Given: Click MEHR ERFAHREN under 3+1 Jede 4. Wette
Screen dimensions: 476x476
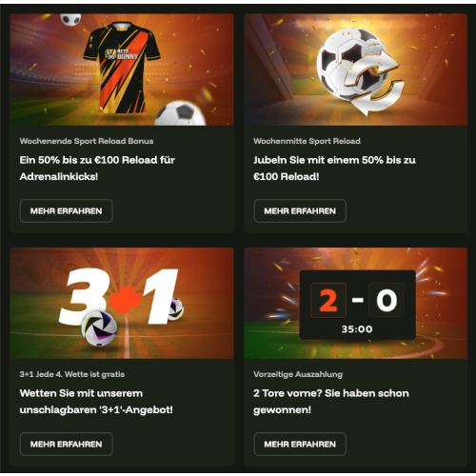Looking at the screenshot, I should tap(66, 444).
